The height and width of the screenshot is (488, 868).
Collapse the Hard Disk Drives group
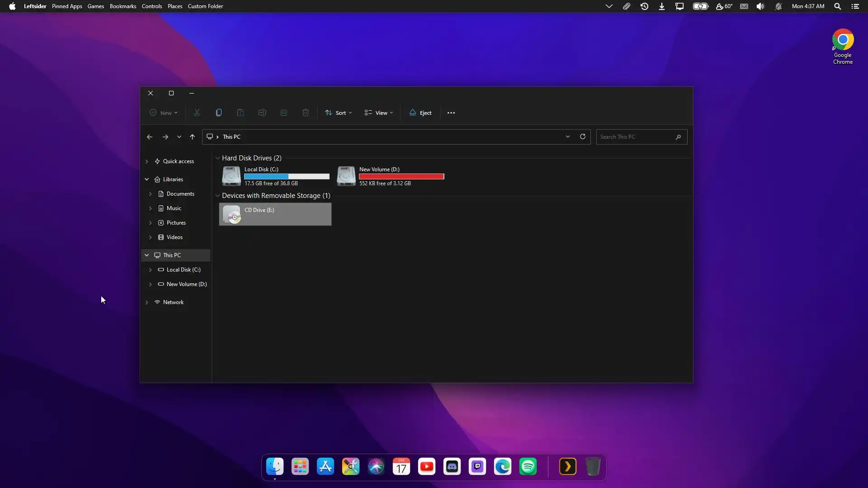click(217, 158)
